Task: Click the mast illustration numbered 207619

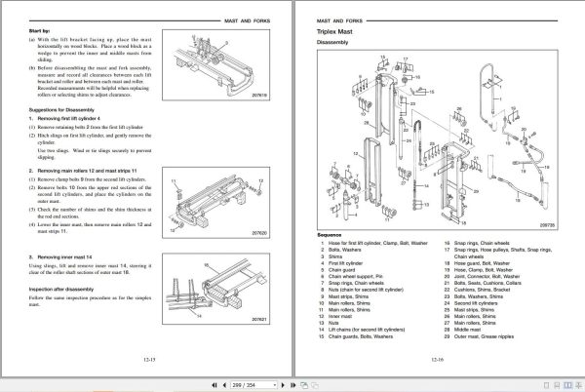Action: click(216, 65)
